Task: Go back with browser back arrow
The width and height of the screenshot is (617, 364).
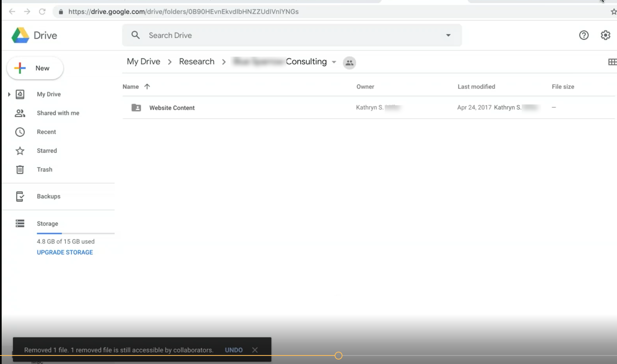Action: click(12, 12)
